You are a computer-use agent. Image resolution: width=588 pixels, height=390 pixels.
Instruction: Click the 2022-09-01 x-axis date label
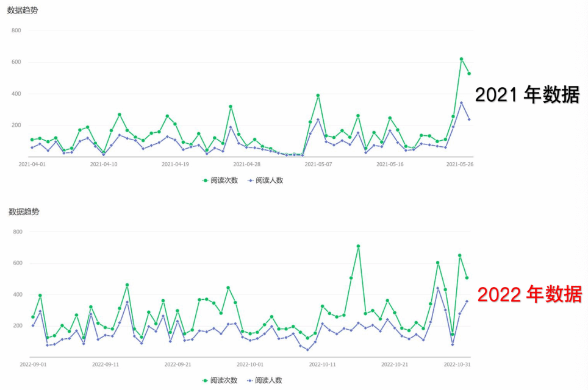[x=34, y=364]
